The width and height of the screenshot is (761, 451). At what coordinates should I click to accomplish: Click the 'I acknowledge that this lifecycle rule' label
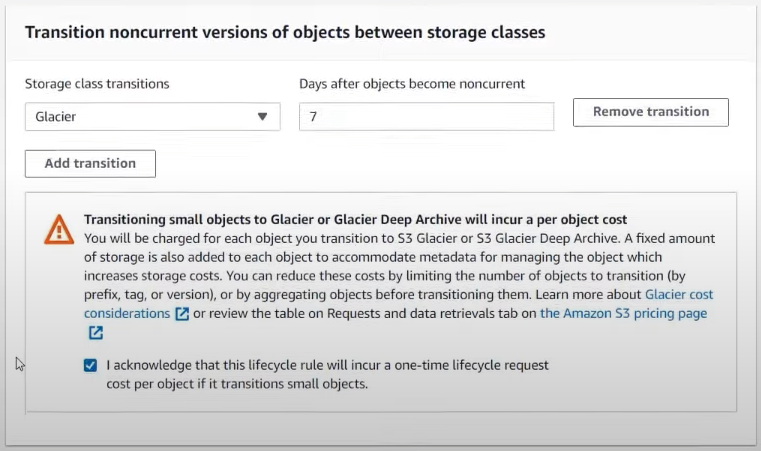[x=328, y=374]
